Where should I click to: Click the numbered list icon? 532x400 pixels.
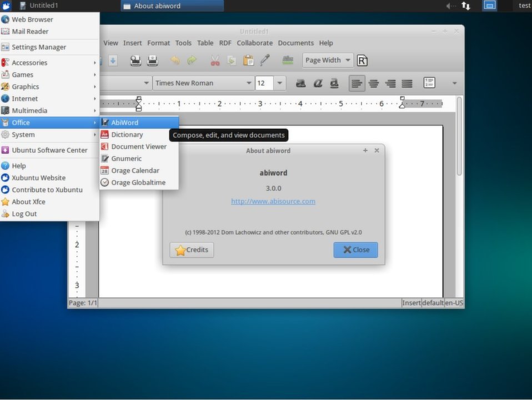[x=429, y=83]
